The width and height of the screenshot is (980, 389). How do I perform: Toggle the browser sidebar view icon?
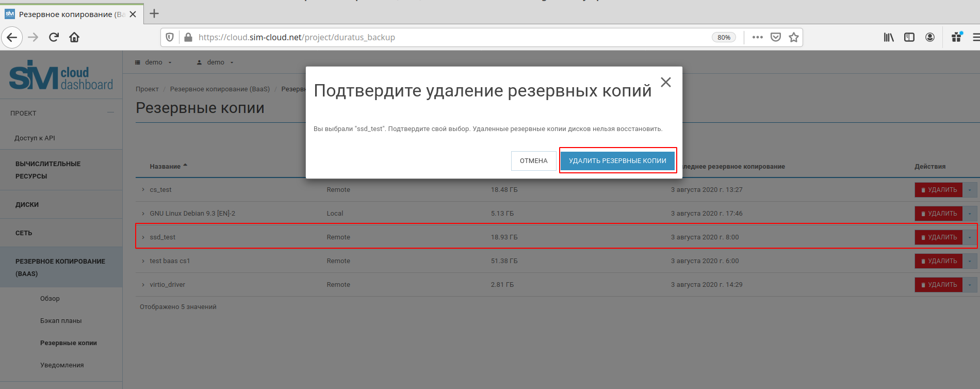click(x=909, y=37)
